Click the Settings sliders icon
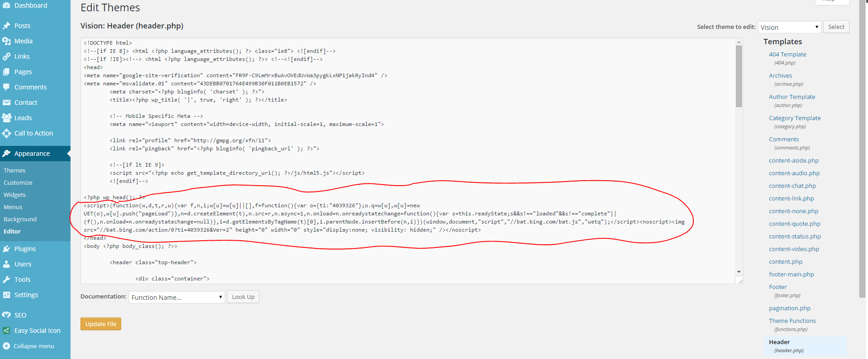This screenshot has height=359, width=868. (x=6, y=295)
